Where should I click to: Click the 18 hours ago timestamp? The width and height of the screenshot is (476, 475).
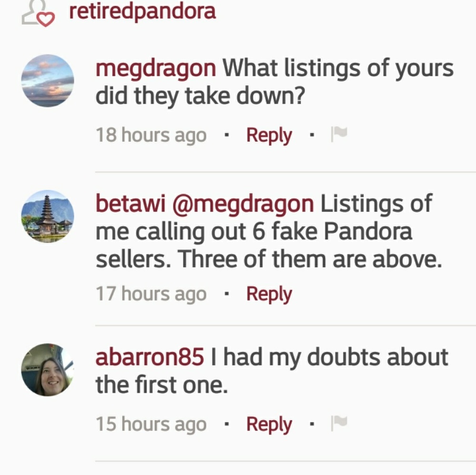click(151, 135)
